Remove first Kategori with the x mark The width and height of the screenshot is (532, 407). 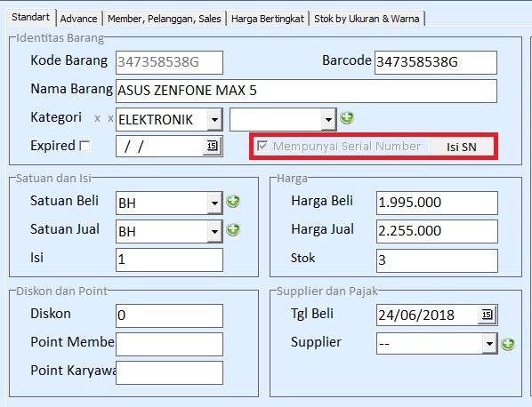(x=97, y=118)
